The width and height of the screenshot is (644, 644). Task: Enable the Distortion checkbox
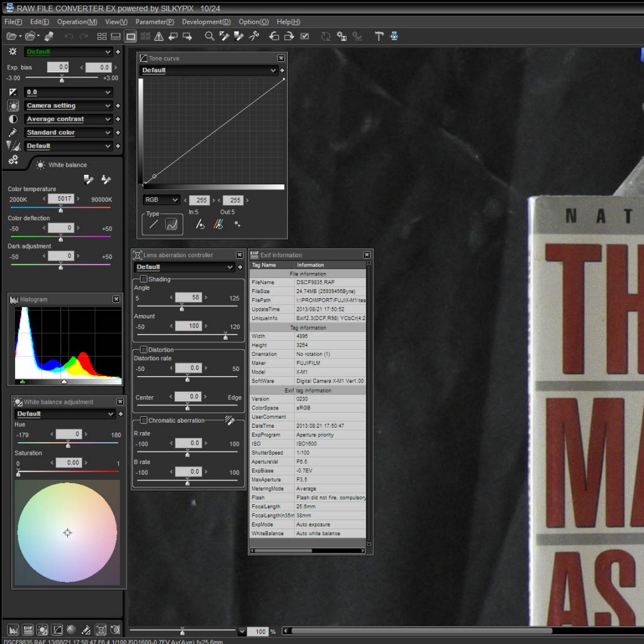144,350
